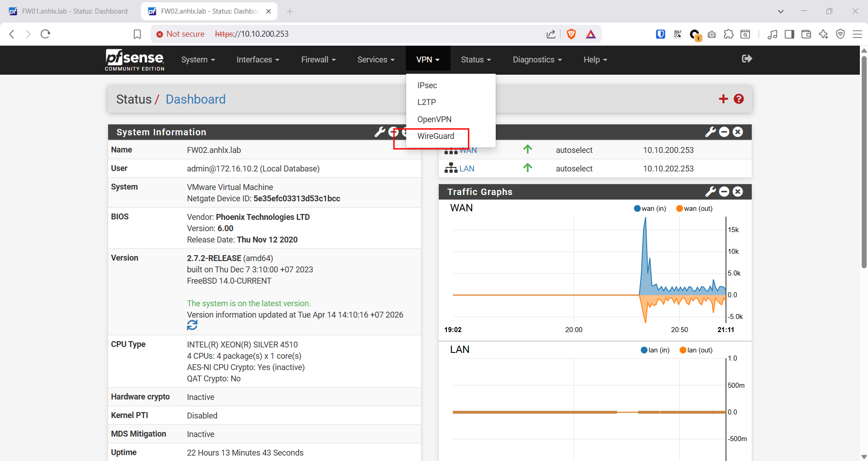The width and height of the screenshot is (868, 461).
Task: Click the refresh version information icon
Action: pyautogui.click(x=192, y=325)
